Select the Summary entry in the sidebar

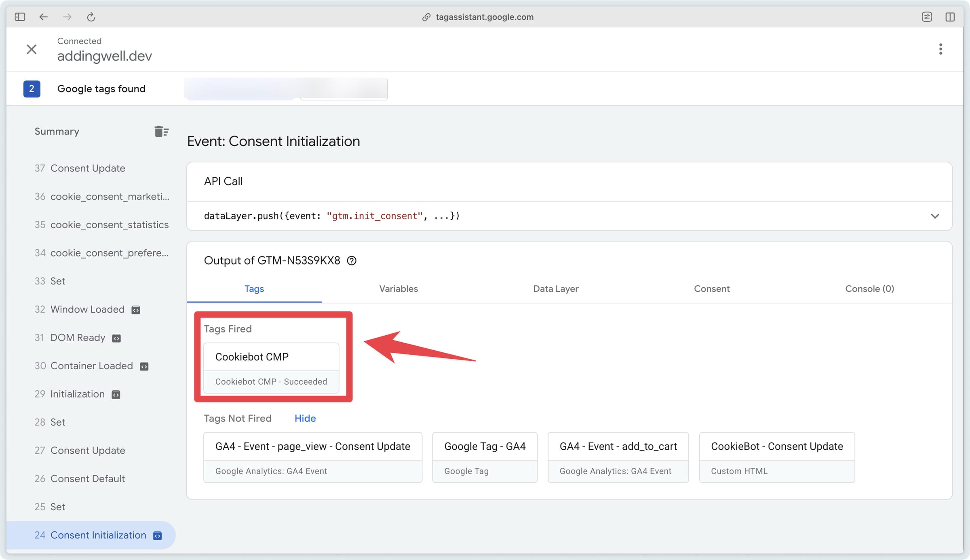tap(57, 131)
